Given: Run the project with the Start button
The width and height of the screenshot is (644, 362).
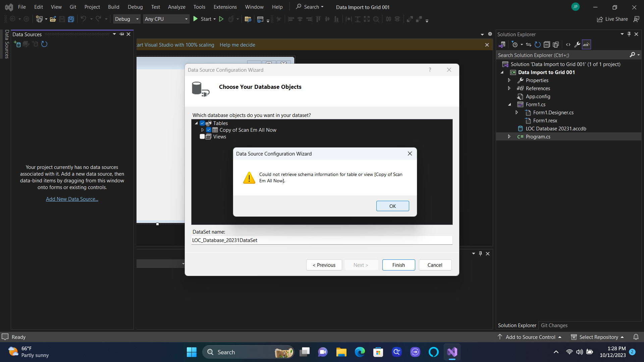Looking at the screenshot, I should coord(204,19).
